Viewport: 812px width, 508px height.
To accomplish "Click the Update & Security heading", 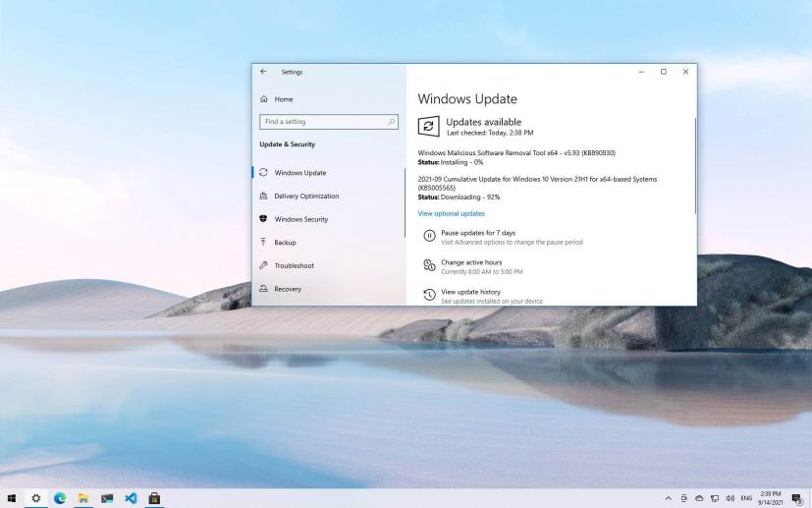I will coord(287,144).
